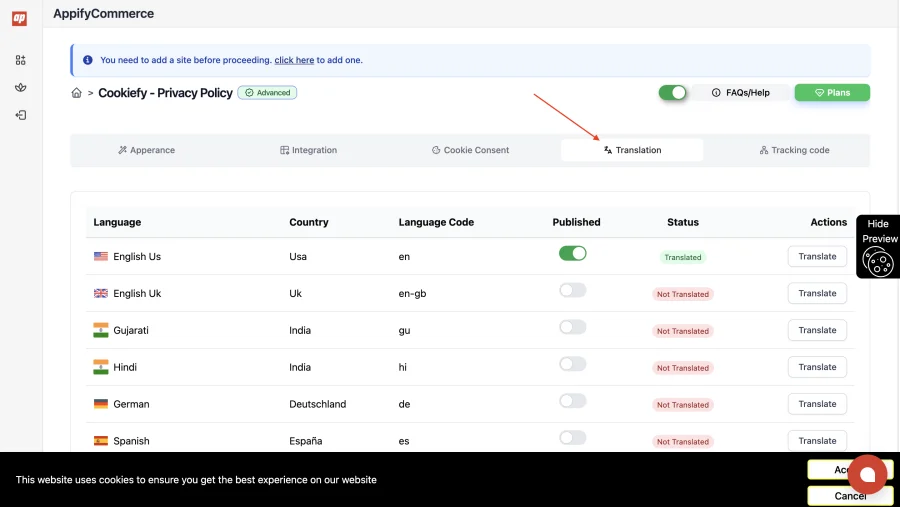
Task: Translate the Spanish row
Action: coord(817,440)
